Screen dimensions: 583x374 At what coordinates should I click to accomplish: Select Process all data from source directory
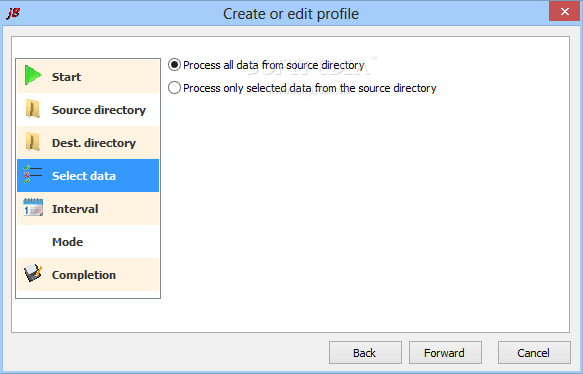(x=174, y=65)
